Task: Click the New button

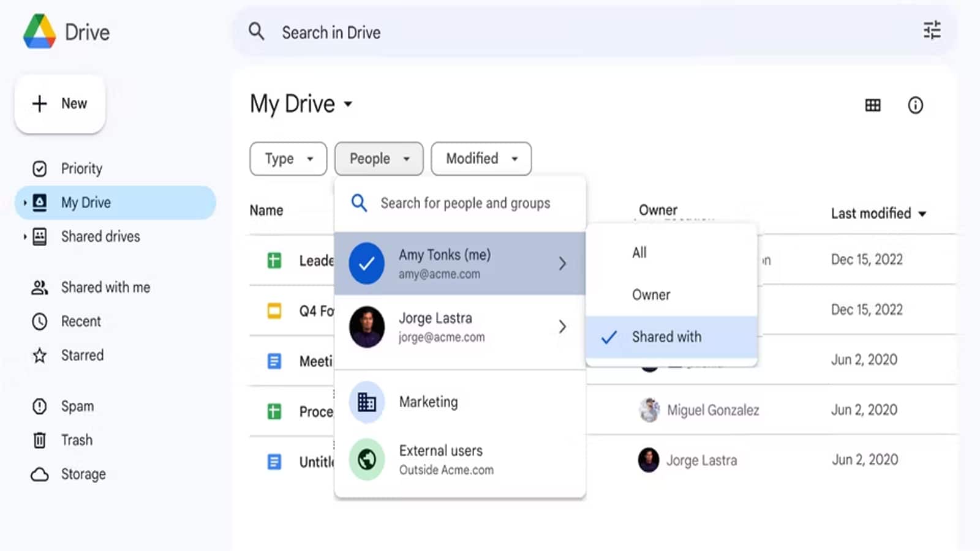Action: [x=59, y=103]
